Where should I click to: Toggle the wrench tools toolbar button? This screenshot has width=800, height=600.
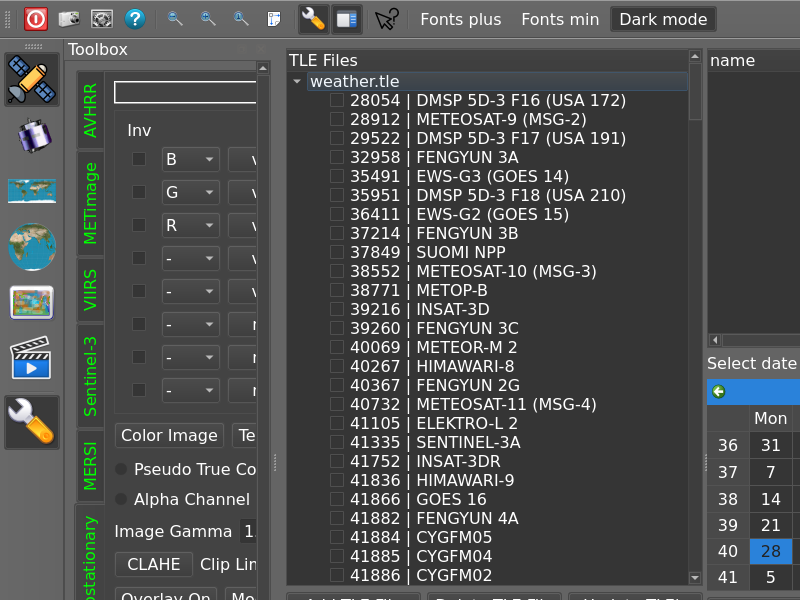313,19
